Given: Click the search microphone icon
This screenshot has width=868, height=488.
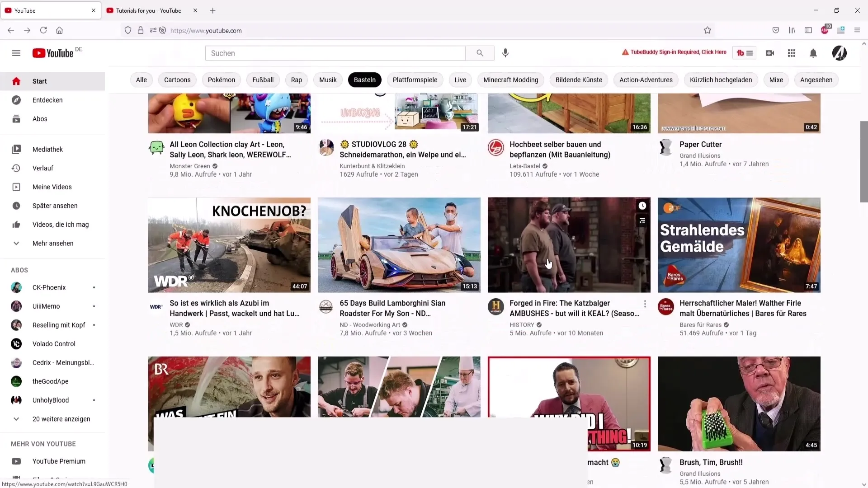Looking at the screenshot, I should pyautogui.click(x=505, y=53).
